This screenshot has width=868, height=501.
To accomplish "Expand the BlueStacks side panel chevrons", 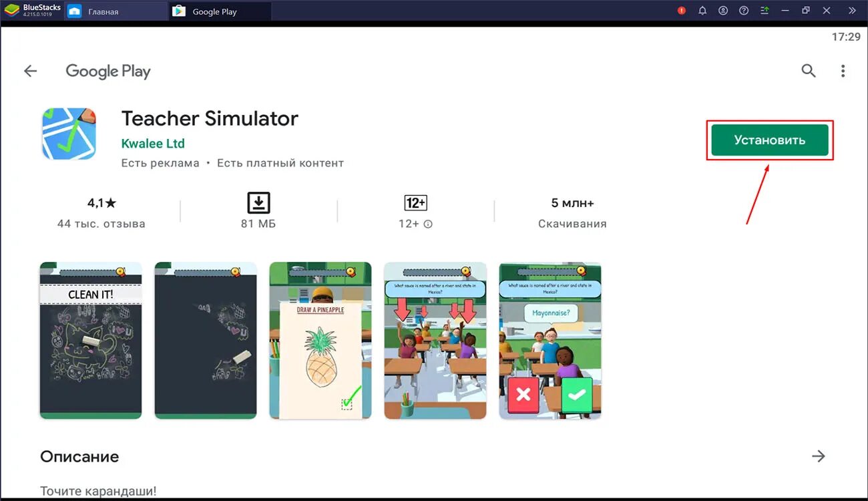I will point(852,11).
